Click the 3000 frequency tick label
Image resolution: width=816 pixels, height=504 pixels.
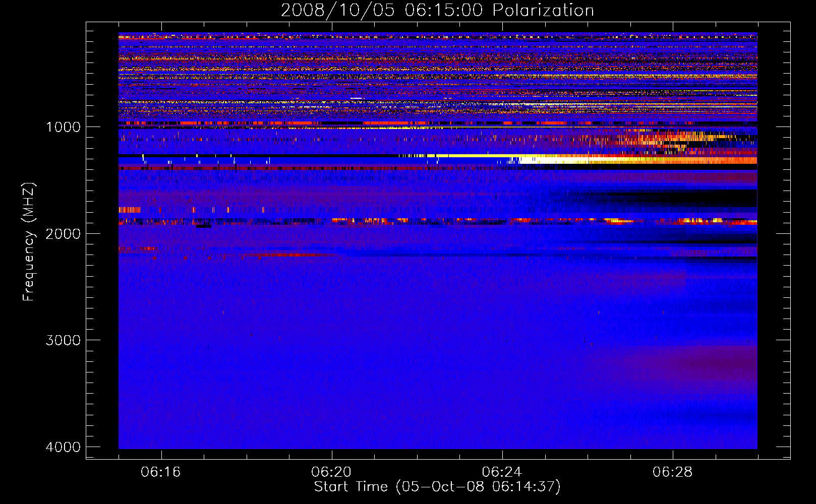[63, 340]
